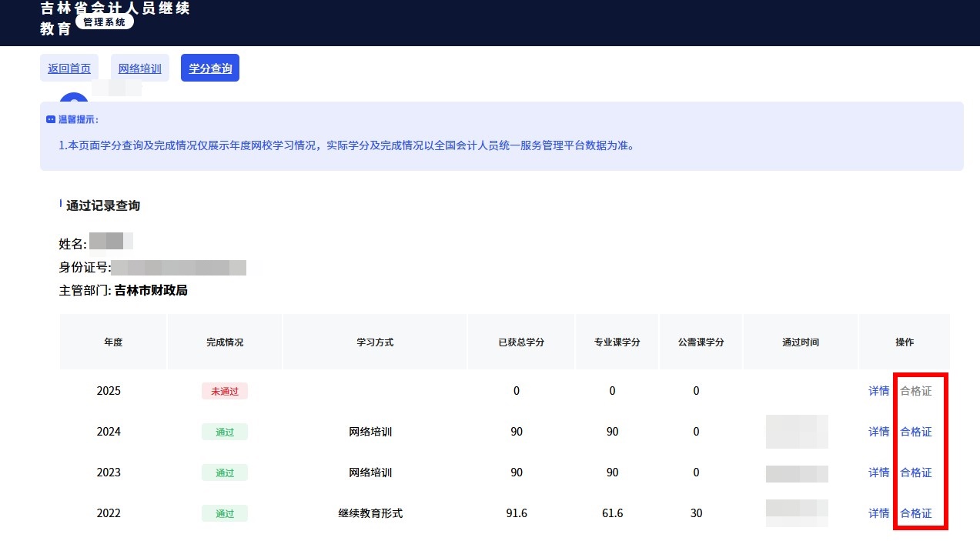
Task: Click the 主管部门 value 吉林市财政局
Action: [x=151, y=290]
